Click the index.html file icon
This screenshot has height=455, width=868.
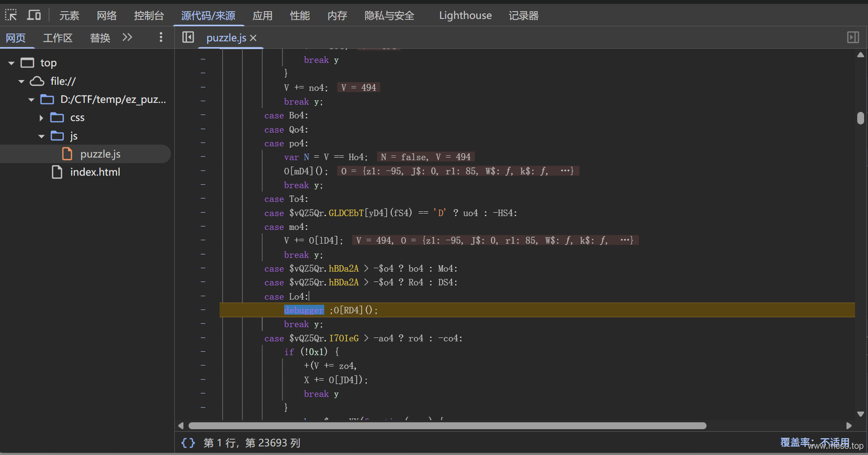pos(57,172)
